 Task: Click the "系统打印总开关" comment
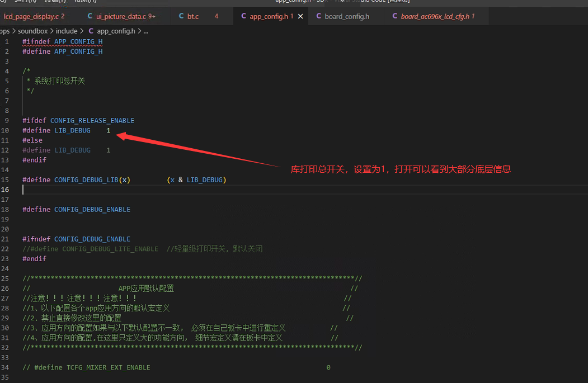coord(60,81)
